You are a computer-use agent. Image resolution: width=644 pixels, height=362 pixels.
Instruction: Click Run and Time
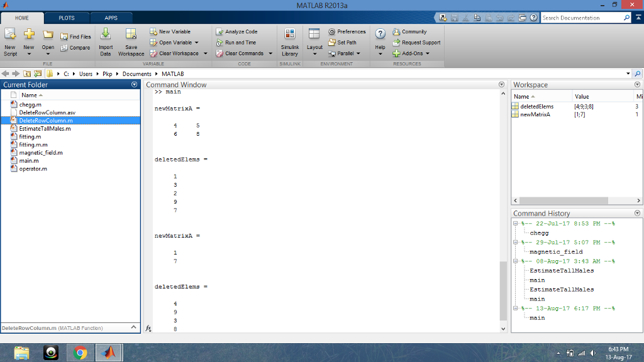tap(236, 43)
